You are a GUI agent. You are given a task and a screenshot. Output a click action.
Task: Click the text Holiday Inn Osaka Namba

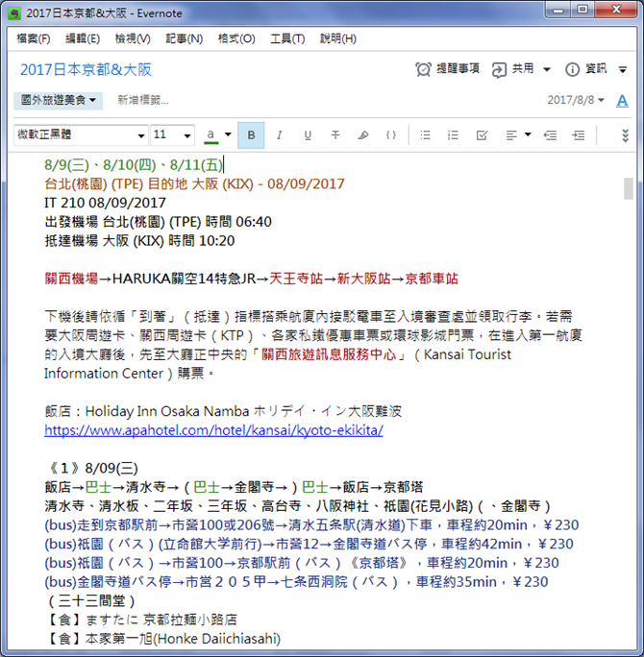click(167, 411)
